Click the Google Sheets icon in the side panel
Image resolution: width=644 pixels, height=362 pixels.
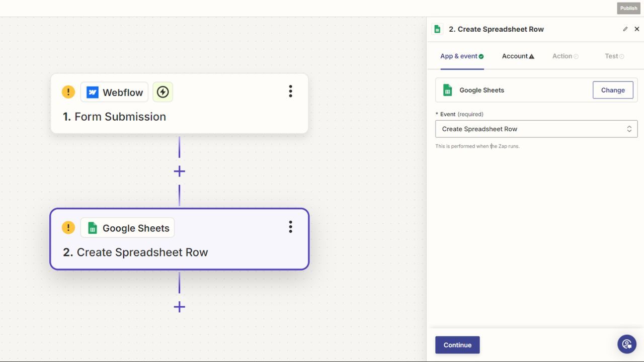tap(447, 90)
